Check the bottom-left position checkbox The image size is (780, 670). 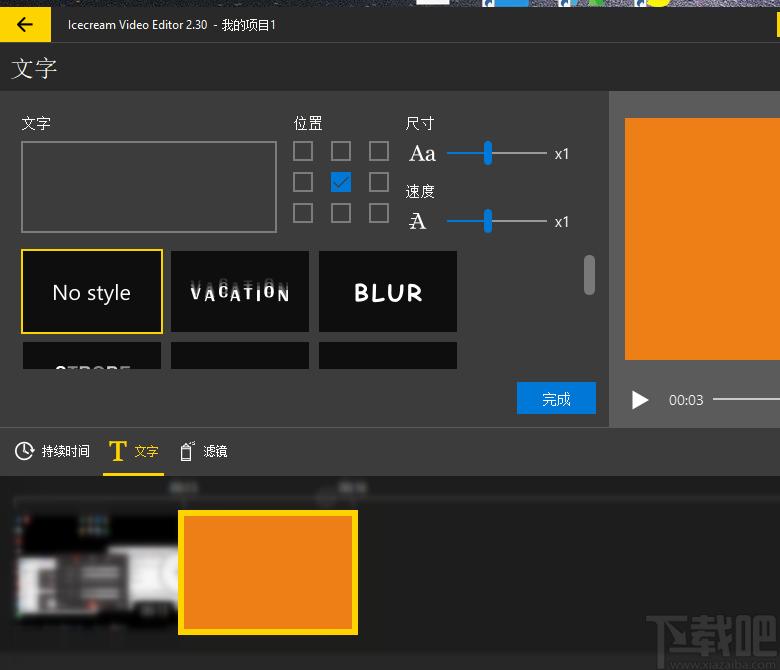pyautogui.click(x=303, y=213)
